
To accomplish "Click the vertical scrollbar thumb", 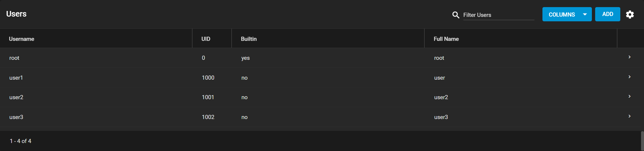I will tap(643, 141).
